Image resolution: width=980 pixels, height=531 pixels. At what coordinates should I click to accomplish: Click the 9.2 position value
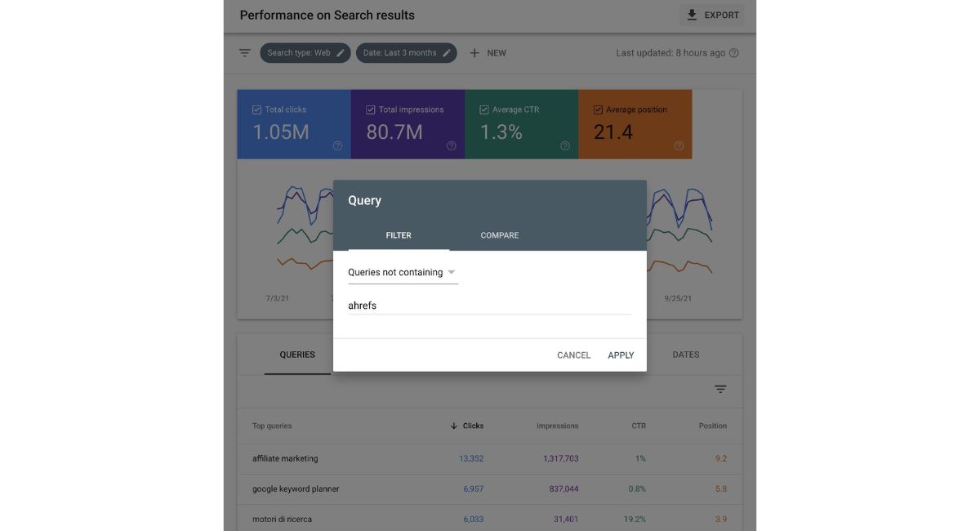[x=721, y=459]
